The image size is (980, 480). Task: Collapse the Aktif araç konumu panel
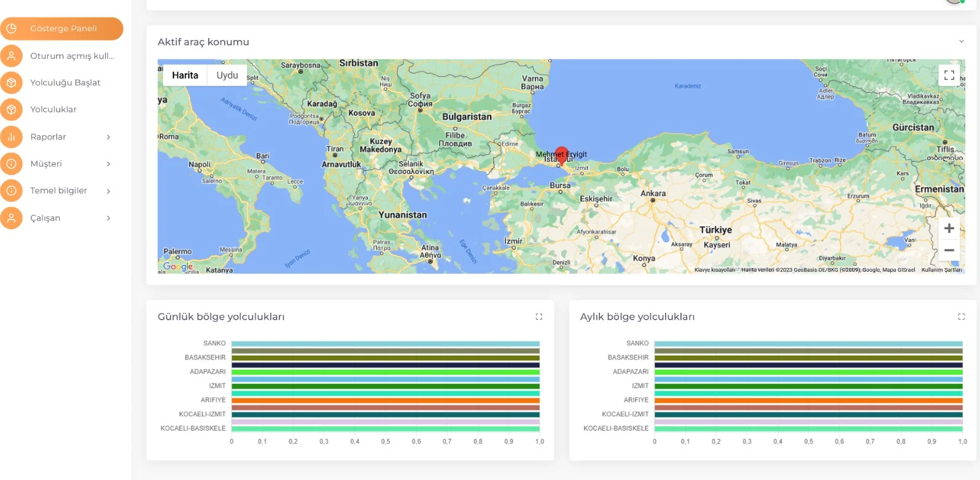point(961,42)
